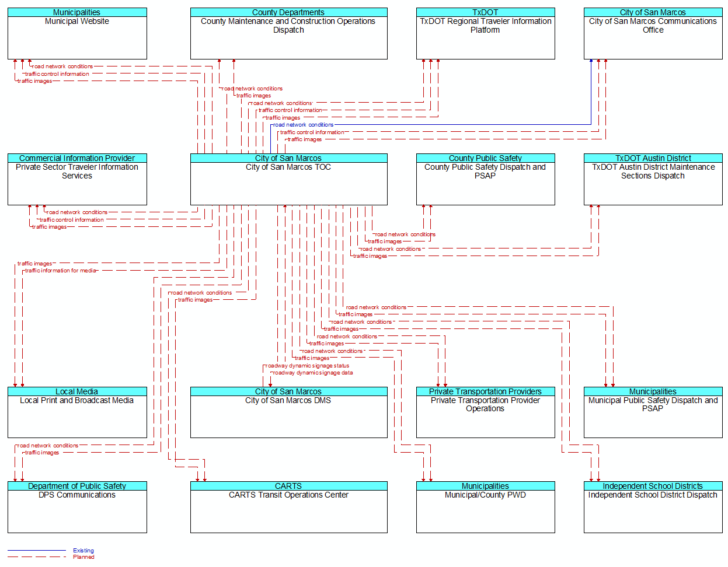
Task: Select the Private Sector Traveler Information Services node
Action: tap(77, 180)
